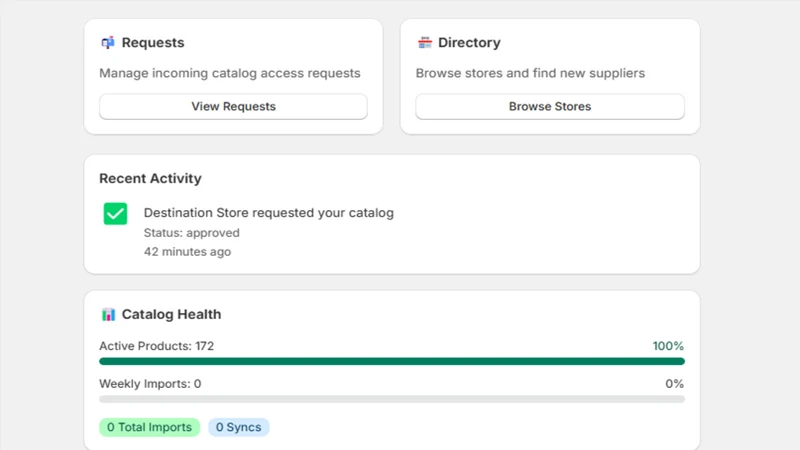
Task: Click the '42 minutes ago' timestamp
Action: (187, 252)
